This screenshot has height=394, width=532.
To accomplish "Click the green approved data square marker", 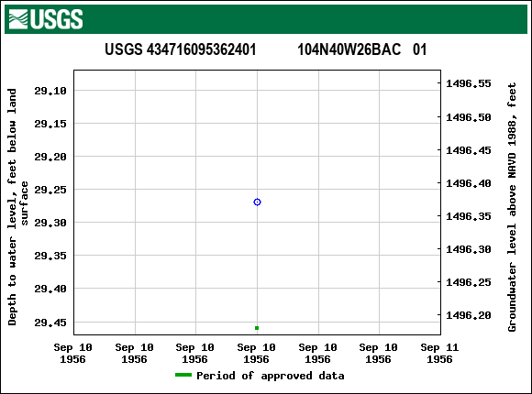I will [x=257, y=328].
